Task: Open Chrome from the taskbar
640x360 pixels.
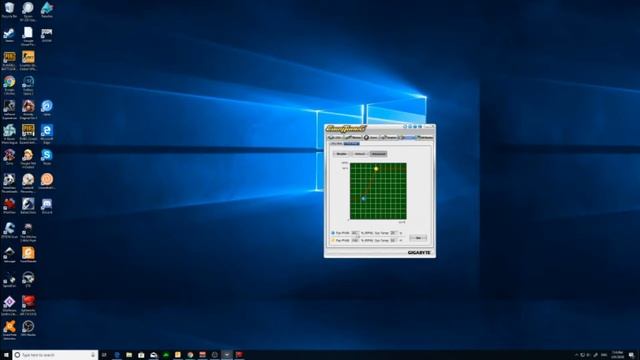Action: [x=190, y=355]
